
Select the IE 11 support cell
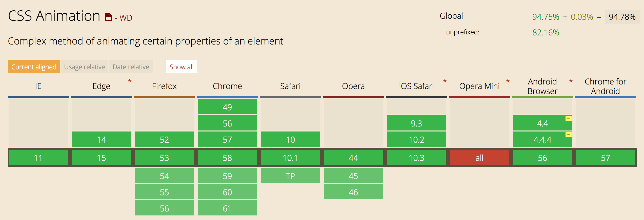(x=38, y=158)
